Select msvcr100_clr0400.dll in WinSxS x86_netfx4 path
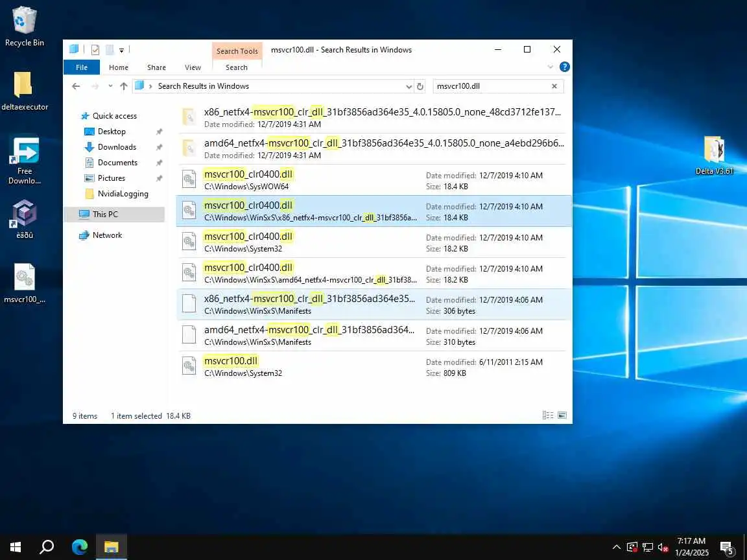The height and width of the screenshot is (560, 747). click(374, 211)
